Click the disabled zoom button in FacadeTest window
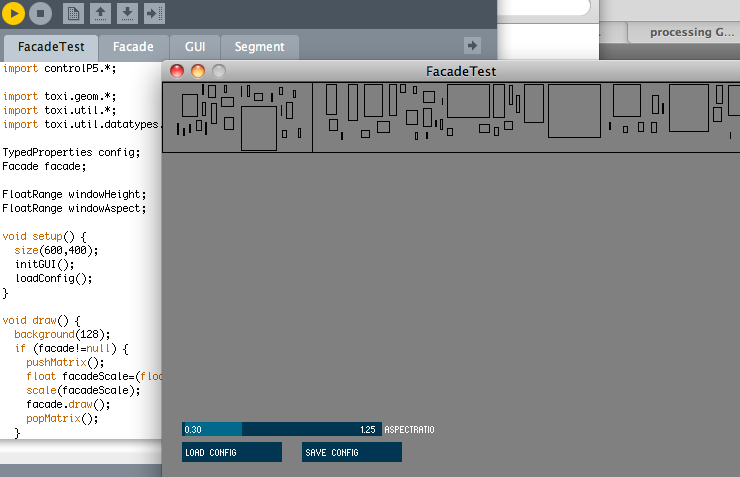The height and width of the screenshot is (477, 740). tap(219, 71)
